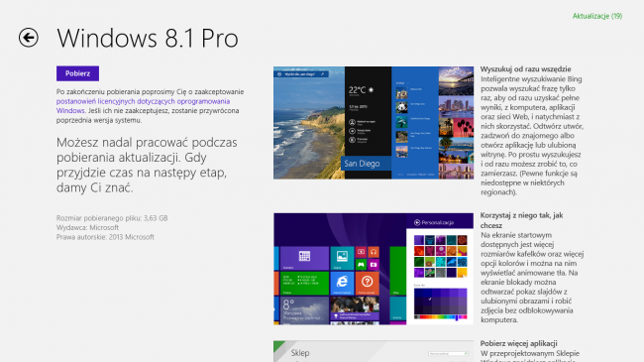The height and width of the screenshot is (362, 644).
Task: Select the purple Calendar tile icon
Action: point(304,258)
